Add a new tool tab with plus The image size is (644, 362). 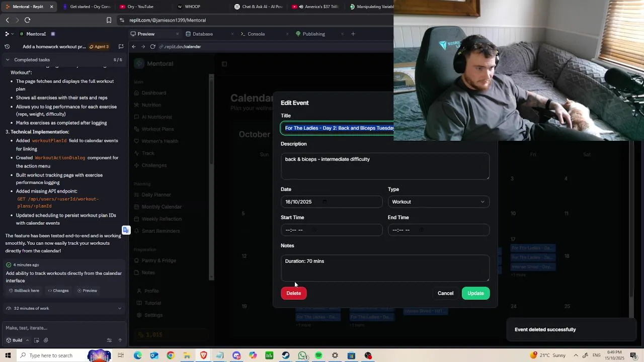[x=353, y=34]
